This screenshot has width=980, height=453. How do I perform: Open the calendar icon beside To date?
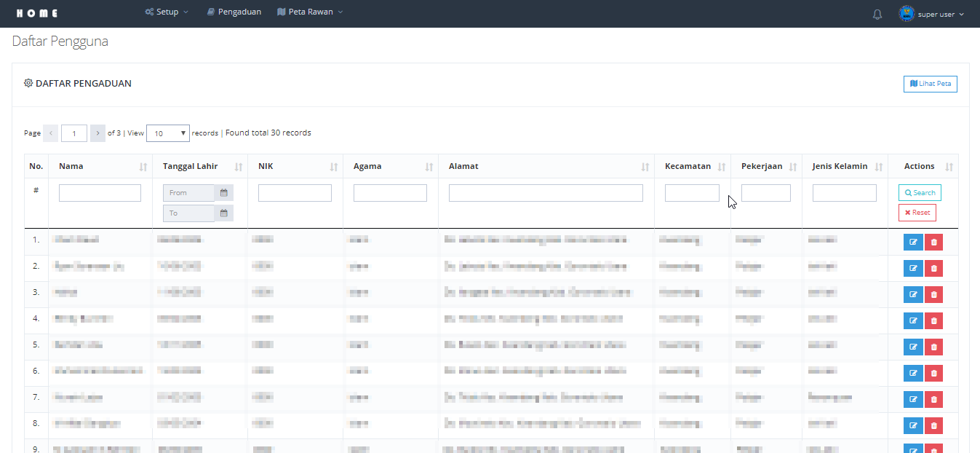click(x=224, y=213)
